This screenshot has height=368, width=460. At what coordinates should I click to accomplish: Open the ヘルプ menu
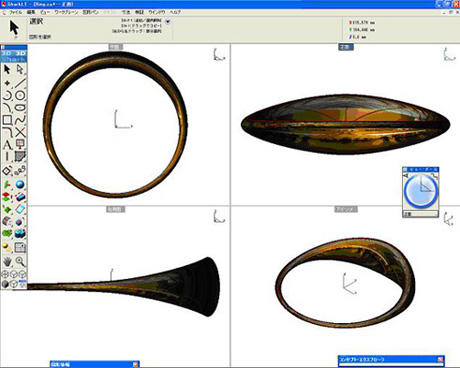tap(175, 12)
